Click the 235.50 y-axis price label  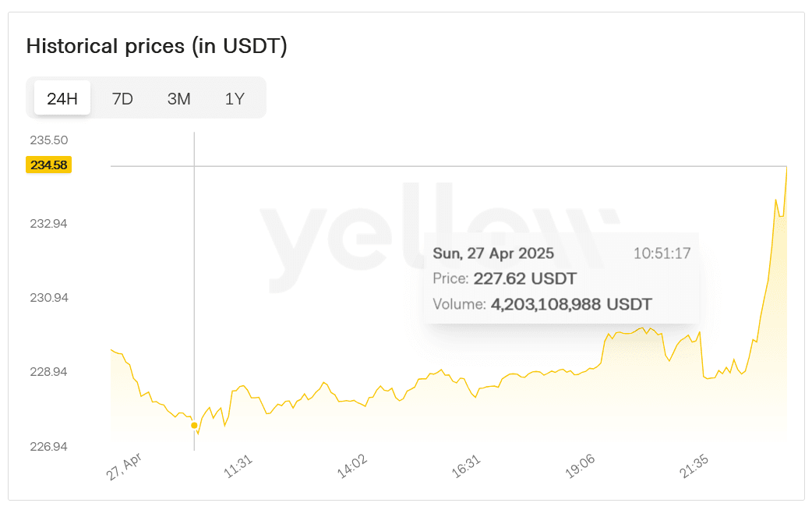[x=49, y=140]
